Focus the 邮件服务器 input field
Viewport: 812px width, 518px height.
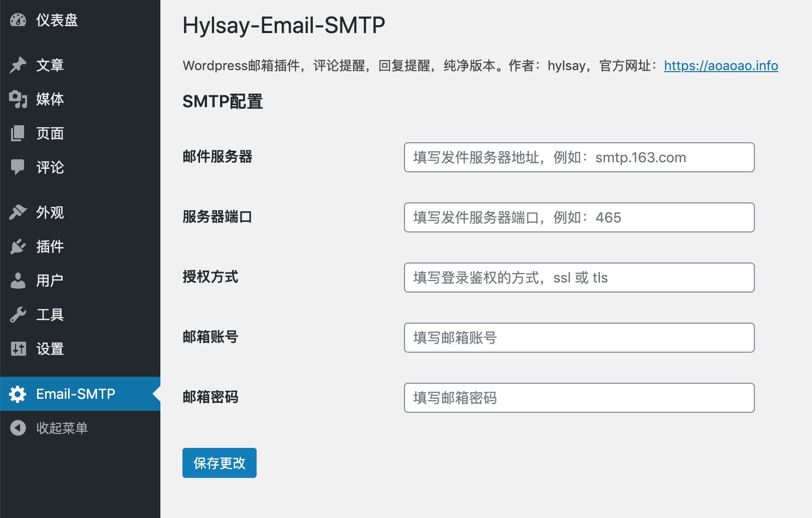tap(579, 157)
